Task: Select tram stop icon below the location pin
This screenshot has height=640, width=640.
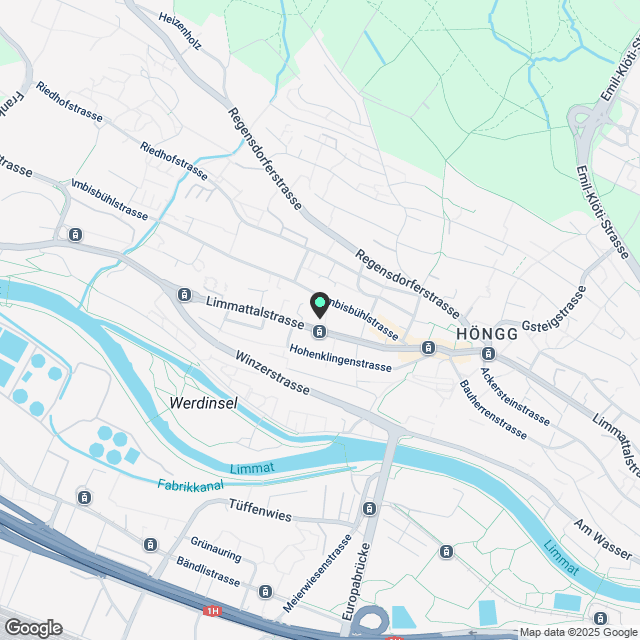Action: click(x=320, y=331)
